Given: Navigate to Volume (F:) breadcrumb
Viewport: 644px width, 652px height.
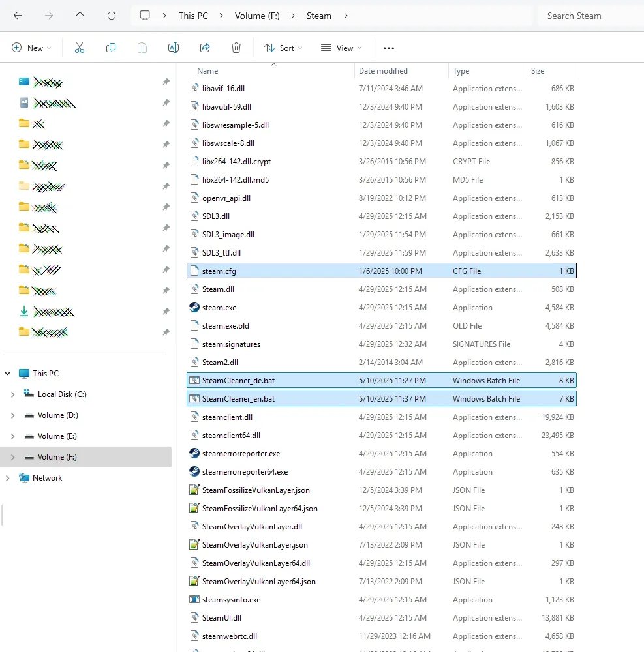Looking at the screenshot, I should coord(257,16).
